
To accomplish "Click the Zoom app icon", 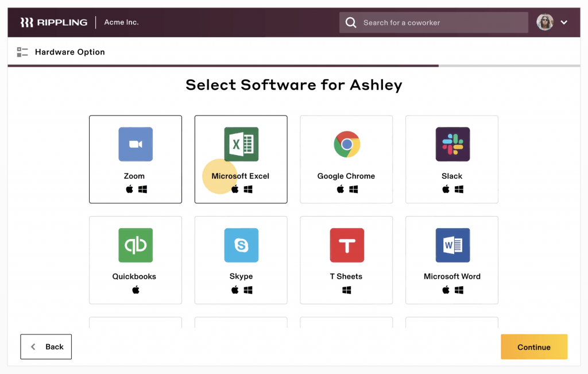I will click(136, 144).
